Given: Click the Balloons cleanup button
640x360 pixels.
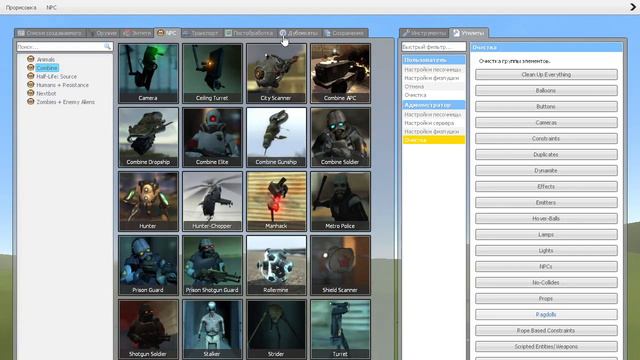Looking at the screenshot, I should point(546,91).
